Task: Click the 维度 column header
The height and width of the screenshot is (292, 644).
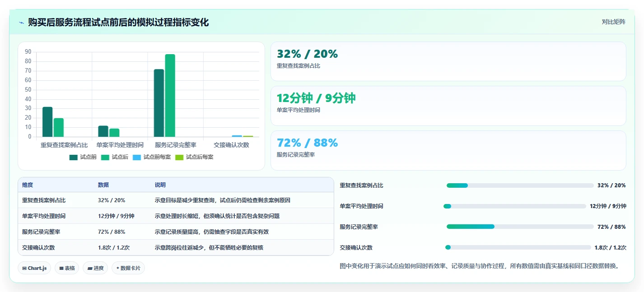Action: pos(28,185)
